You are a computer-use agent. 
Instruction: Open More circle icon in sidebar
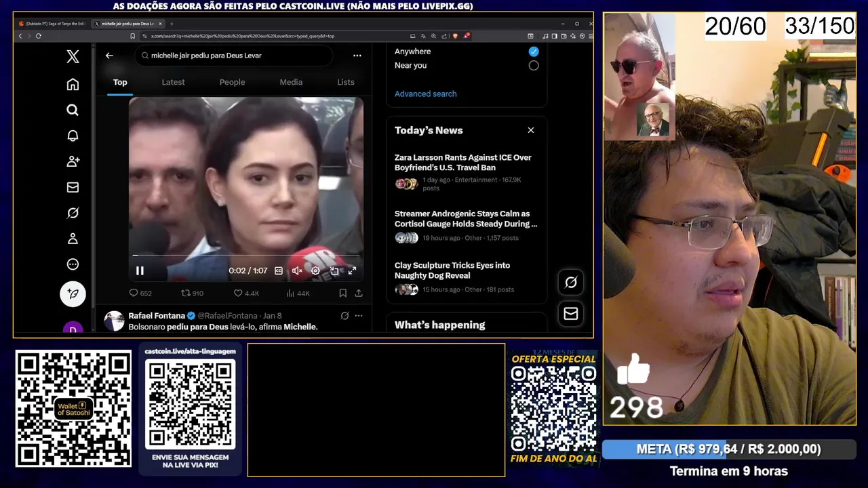[x=73, y=264]
